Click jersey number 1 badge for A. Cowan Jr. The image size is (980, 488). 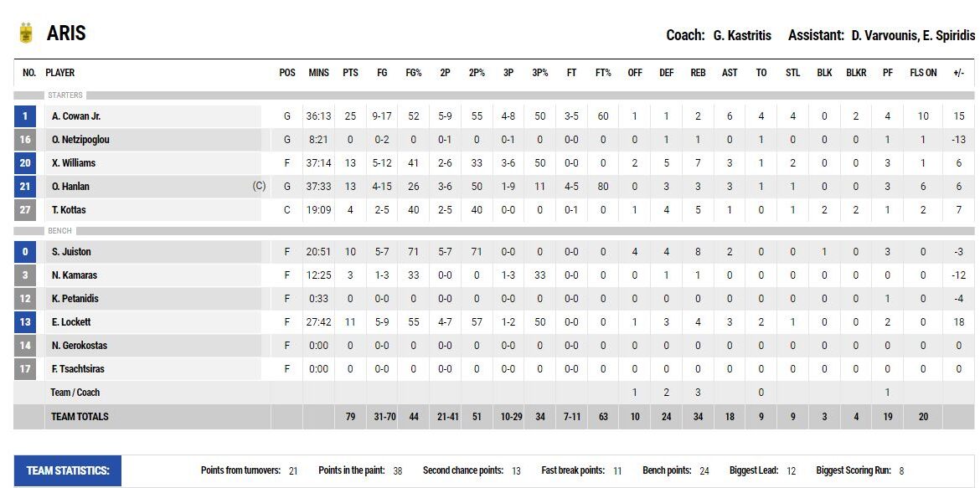pos(26,116)
